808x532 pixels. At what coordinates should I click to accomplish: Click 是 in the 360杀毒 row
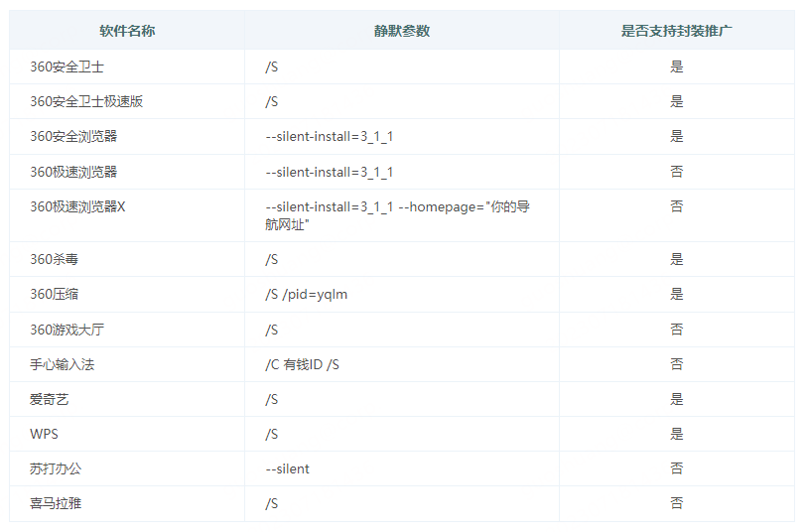(x=677, y=259)
